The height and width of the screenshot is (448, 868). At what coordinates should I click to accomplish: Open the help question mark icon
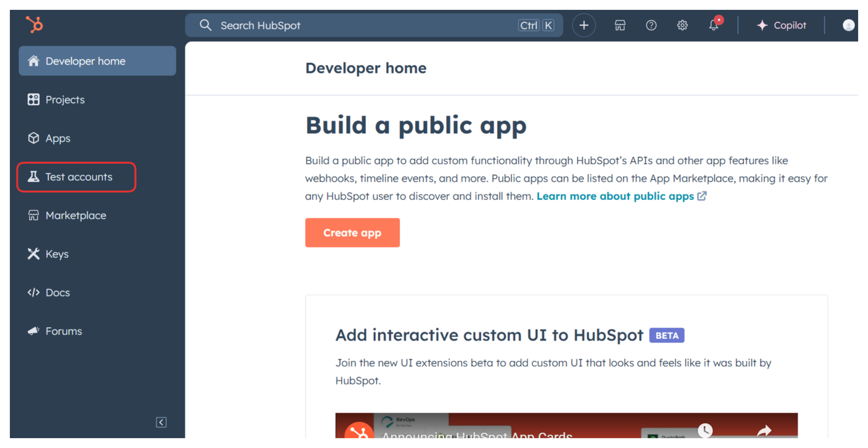click(651, 25)
